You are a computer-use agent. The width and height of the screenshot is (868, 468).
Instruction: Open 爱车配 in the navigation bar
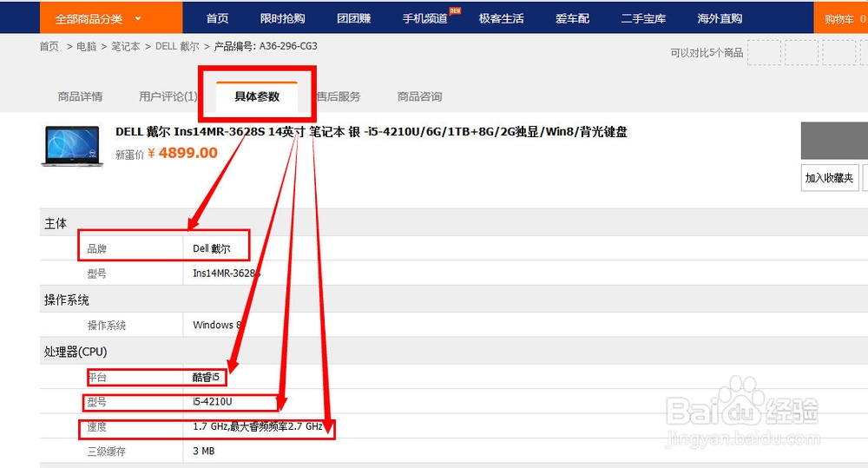tap(572, 19)
